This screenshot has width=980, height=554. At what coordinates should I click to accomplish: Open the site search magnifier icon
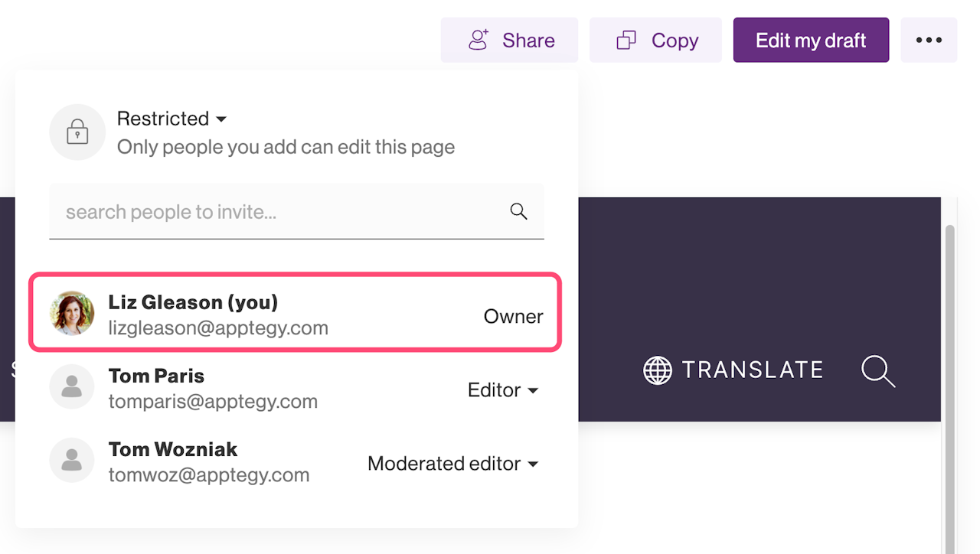[877, 371]
